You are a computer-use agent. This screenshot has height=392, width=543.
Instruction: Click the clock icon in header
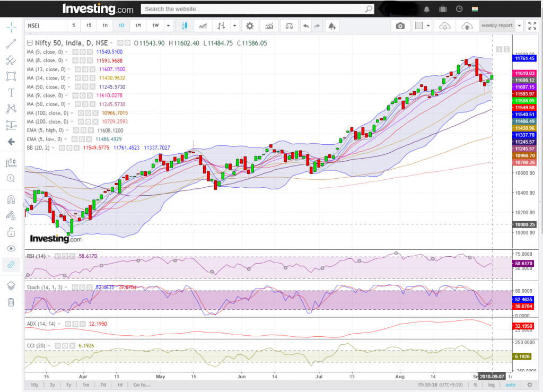(459, 9)
